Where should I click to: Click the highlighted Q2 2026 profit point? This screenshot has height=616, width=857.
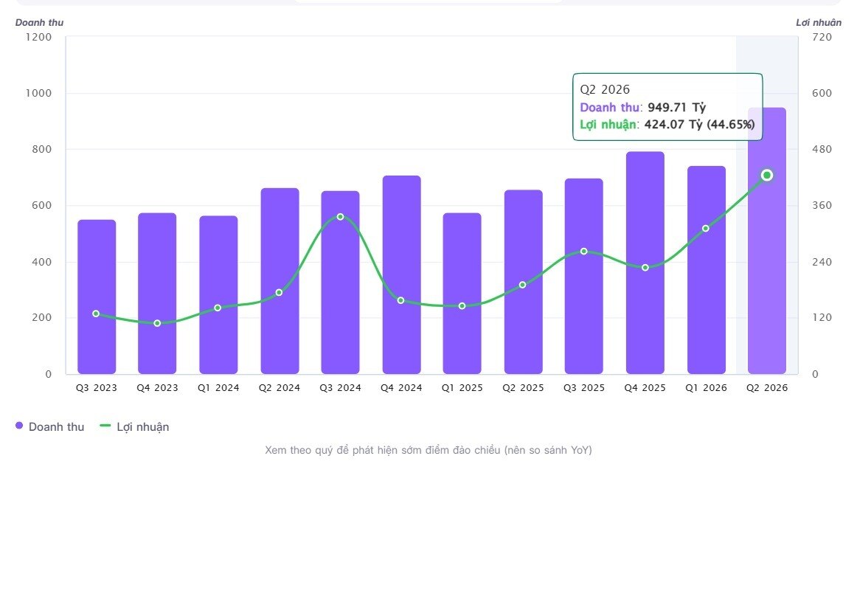(767, 176)
